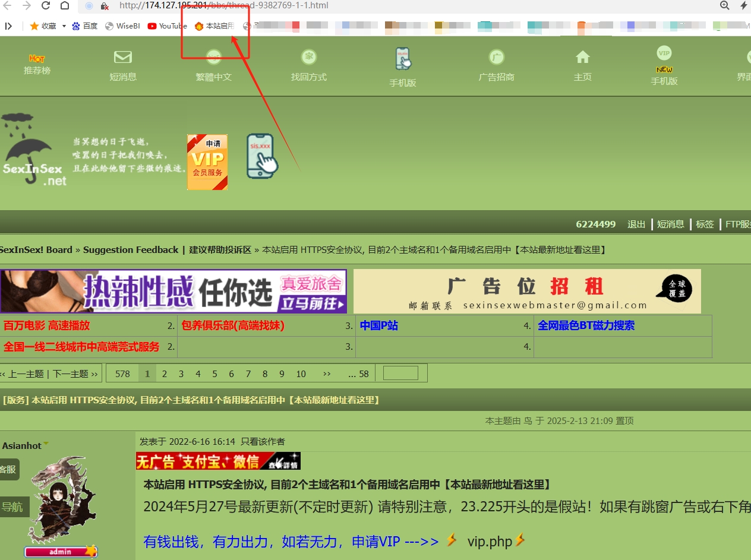This screenshot has width=751, height=560.
Task: Toggle 只看该作者 post filter
Action: click(x=263, y=442)
